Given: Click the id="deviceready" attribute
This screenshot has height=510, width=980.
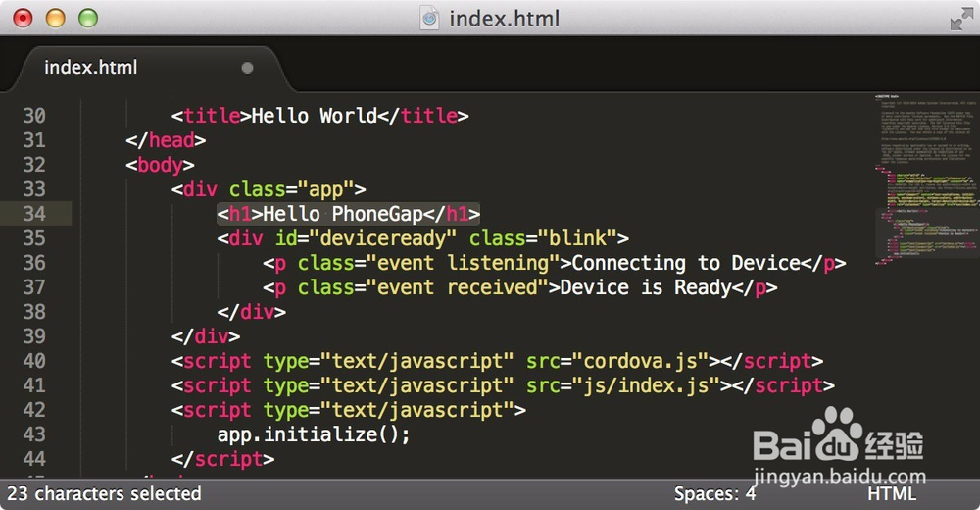Looking at the screenshot, I should 366,238.
